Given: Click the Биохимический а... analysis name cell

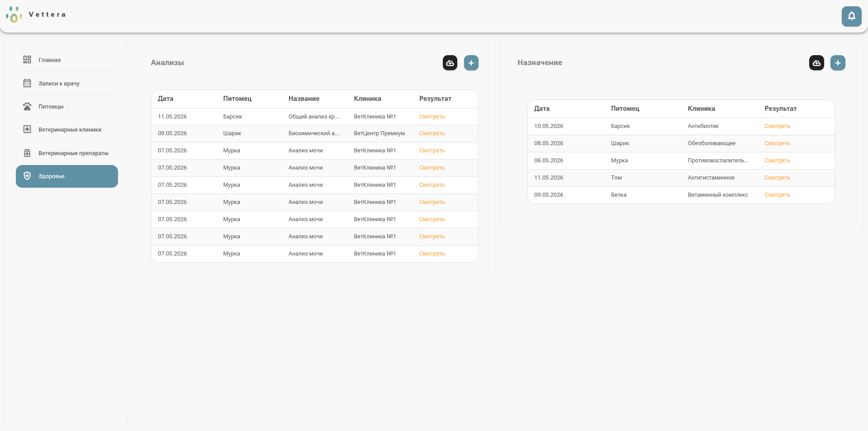Looking at the screenshot, I should point(314,133).
